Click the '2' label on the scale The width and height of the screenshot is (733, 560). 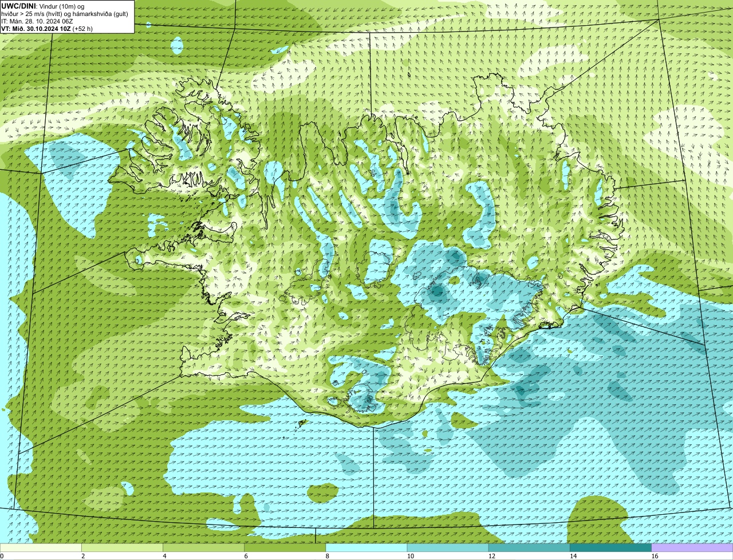(83, 556)
